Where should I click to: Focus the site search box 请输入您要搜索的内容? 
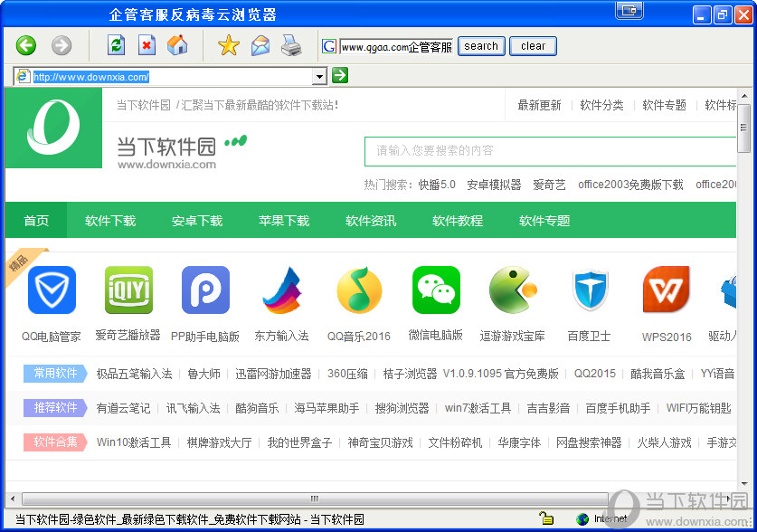tap(551, 150)
